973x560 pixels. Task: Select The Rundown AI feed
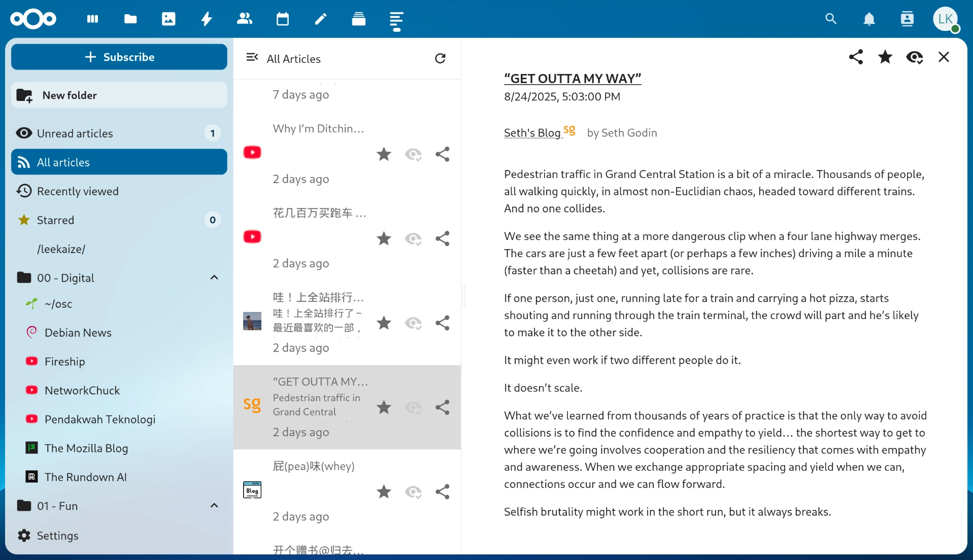point(123,477)
